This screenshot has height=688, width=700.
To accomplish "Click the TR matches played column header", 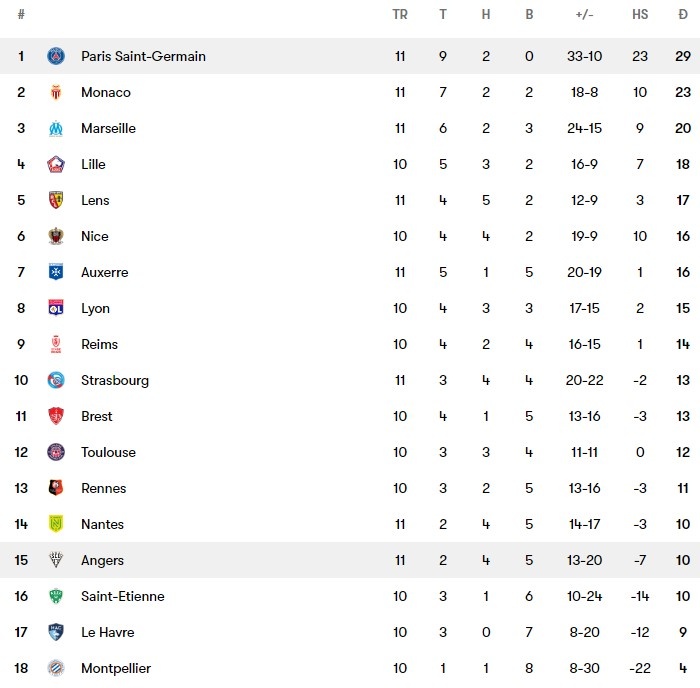I will pyautogui.click(x=400, y=15).
